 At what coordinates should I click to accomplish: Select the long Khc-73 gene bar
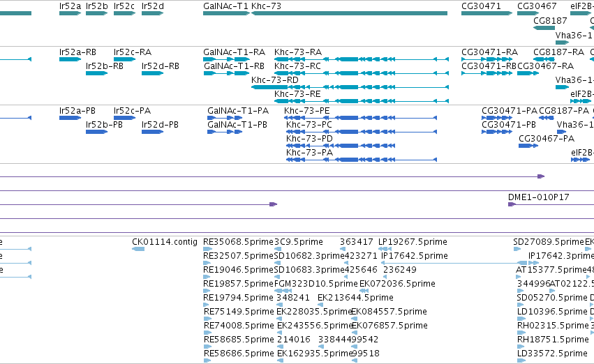point(349,13)
